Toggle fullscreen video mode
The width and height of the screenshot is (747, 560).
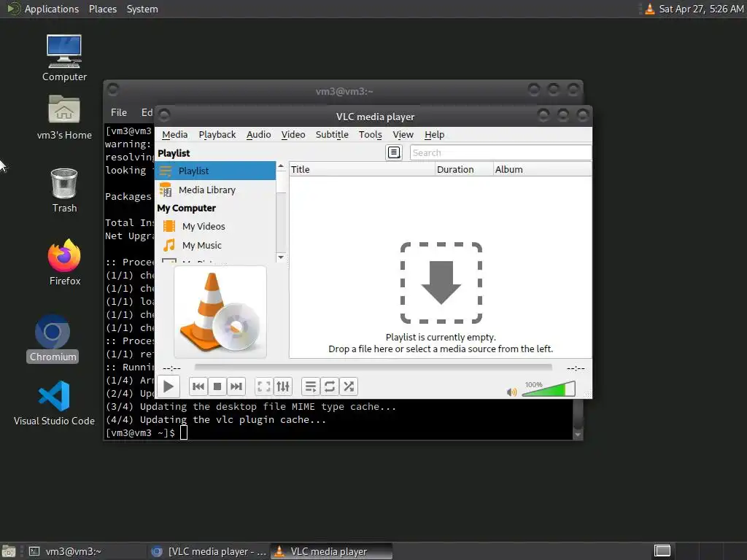[x=263, y=386]
